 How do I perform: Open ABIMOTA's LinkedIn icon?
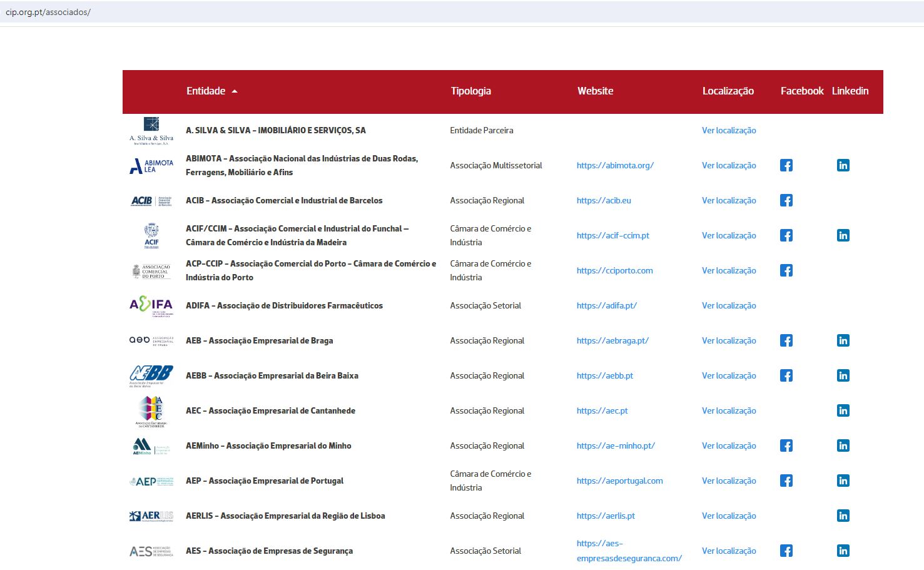tap(843, 165)
